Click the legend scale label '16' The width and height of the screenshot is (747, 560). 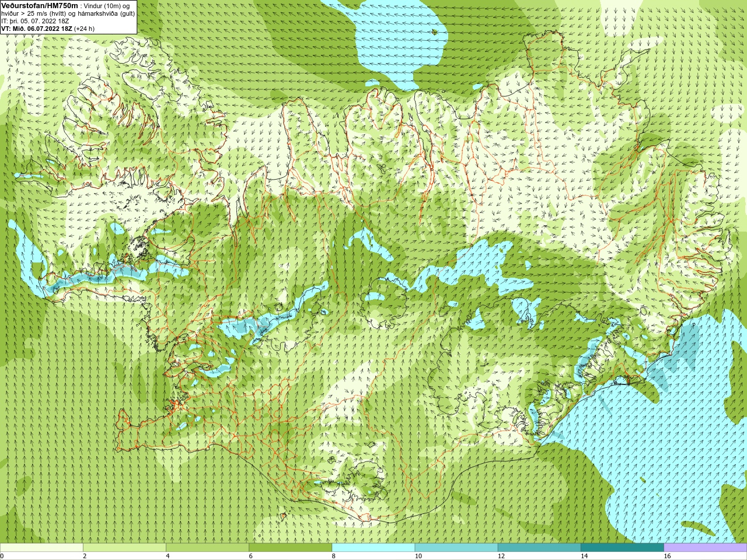point(666,556)
